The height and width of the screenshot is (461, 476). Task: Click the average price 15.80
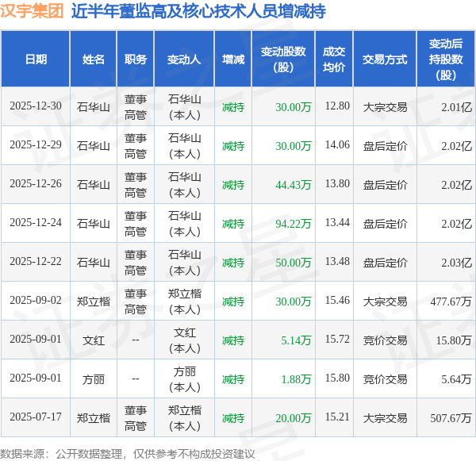pyautogui.click(x=337, y=378)
